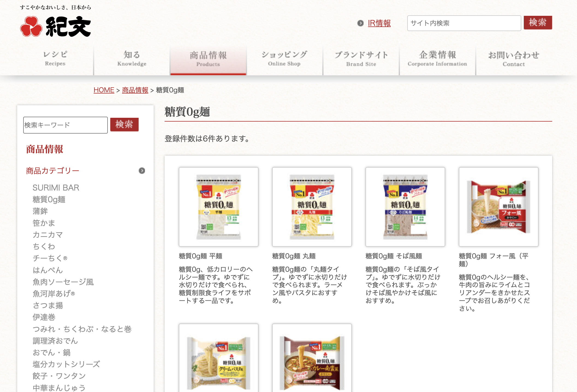This screenshot has width=577, height=392.
Task: Select the 調理済おでん category
Action: pos(55,340)
